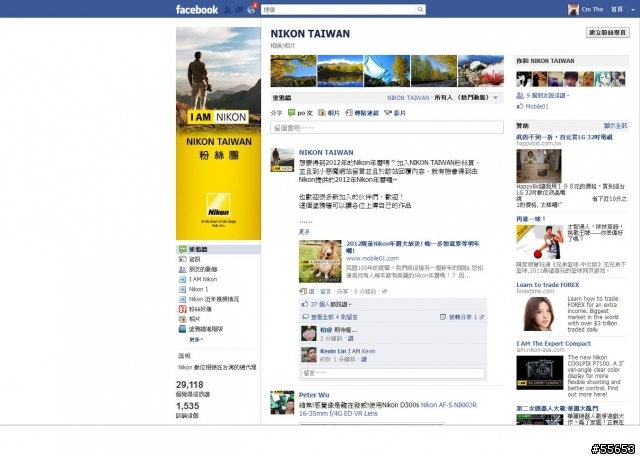Open the red plant snow photo in strip

click(480, 71)
